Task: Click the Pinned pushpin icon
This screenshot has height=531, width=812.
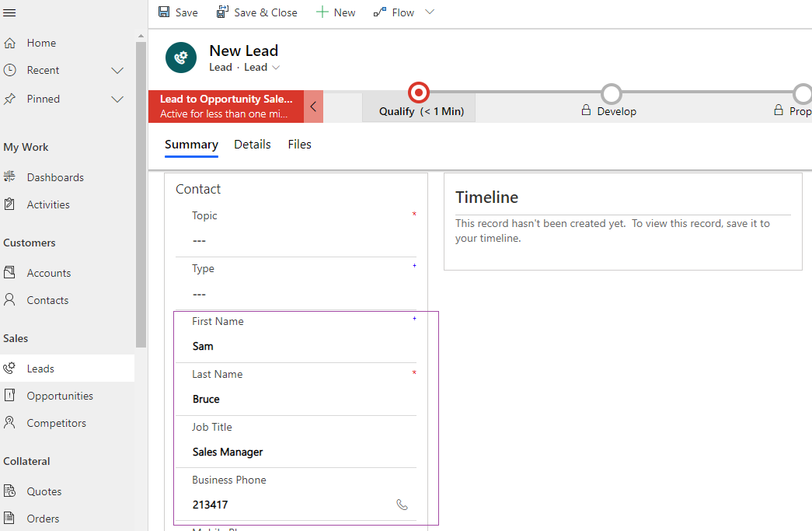Action: click(9, 99)
